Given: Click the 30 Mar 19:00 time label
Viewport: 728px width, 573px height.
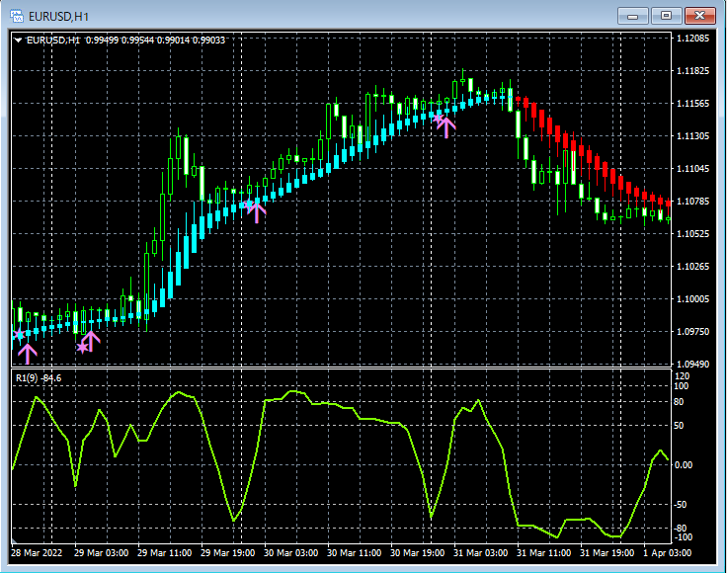Looking at the screenshot, I should (x=417, y=553).
